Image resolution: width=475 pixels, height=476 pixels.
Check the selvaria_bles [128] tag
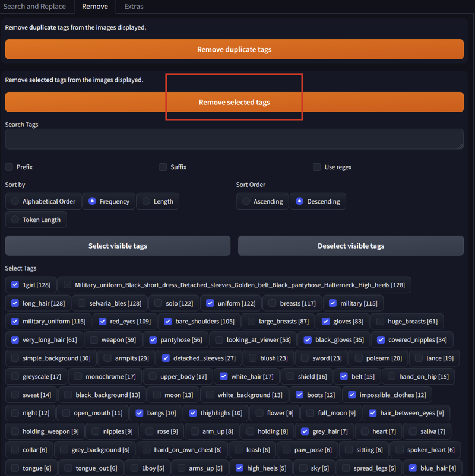click(x=82, y=303)
